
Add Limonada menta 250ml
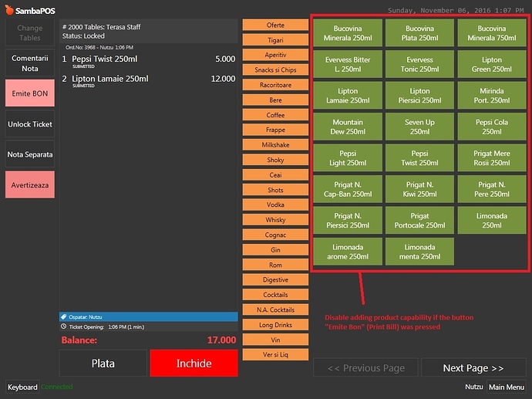click(x=419, y=252)
